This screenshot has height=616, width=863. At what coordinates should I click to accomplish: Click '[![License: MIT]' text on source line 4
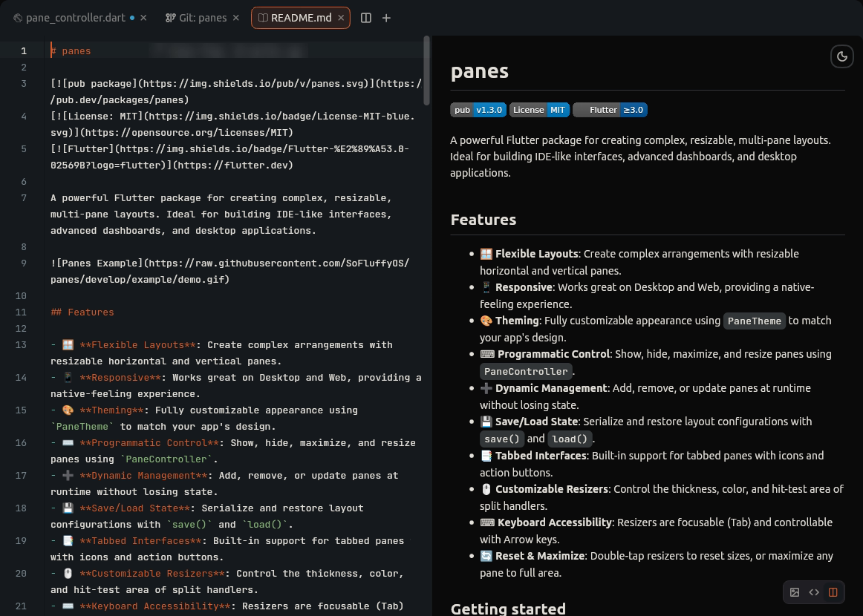[97, 116]
